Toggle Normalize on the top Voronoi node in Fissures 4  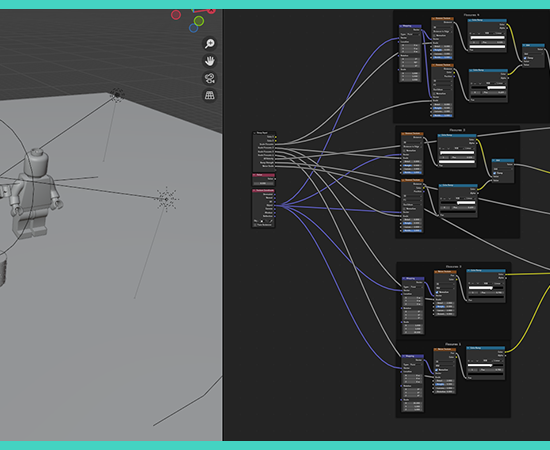434,35
